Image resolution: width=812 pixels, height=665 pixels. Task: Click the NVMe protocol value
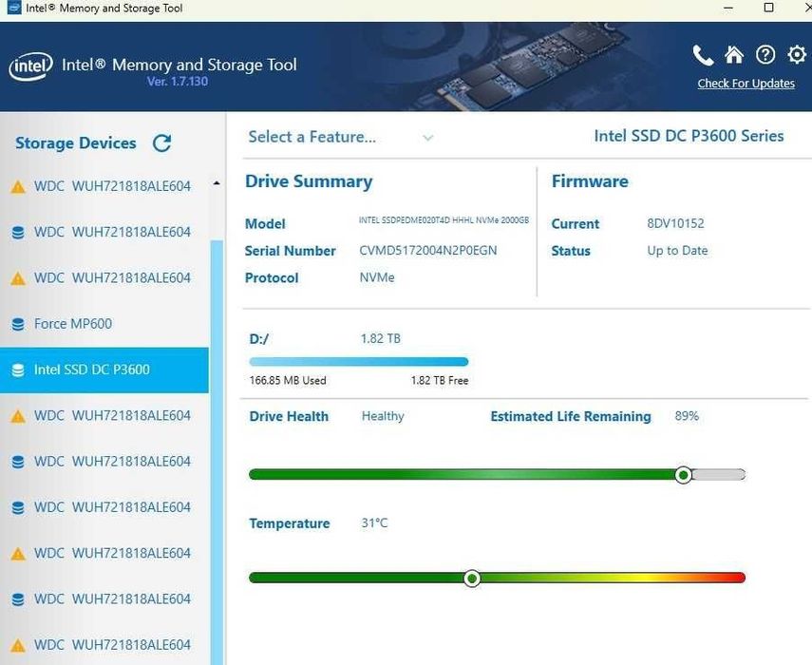pos(377,277)
